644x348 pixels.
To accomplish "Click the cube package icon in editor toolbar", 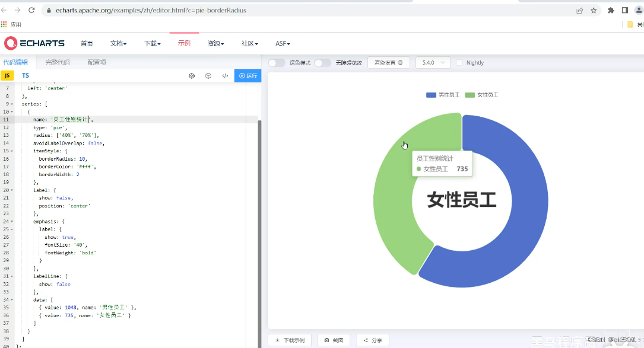I will click(x=208, y=75).
